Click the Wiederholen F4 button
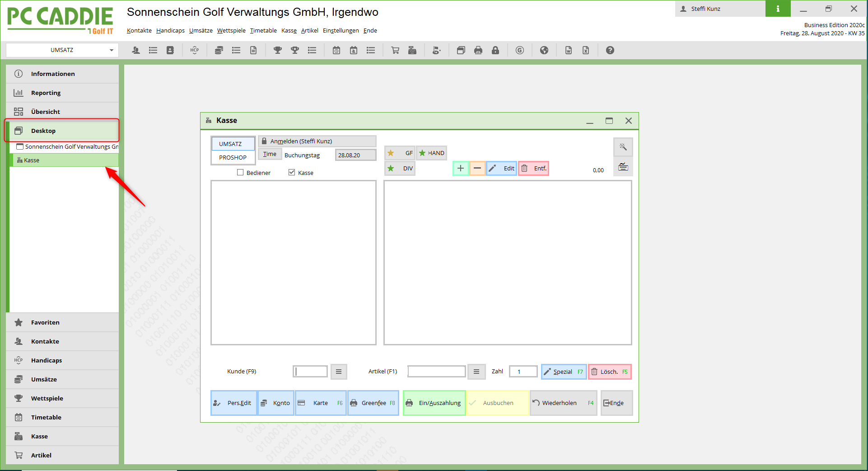The width and height of the screenshot is (868, 471). click(563, 403)
